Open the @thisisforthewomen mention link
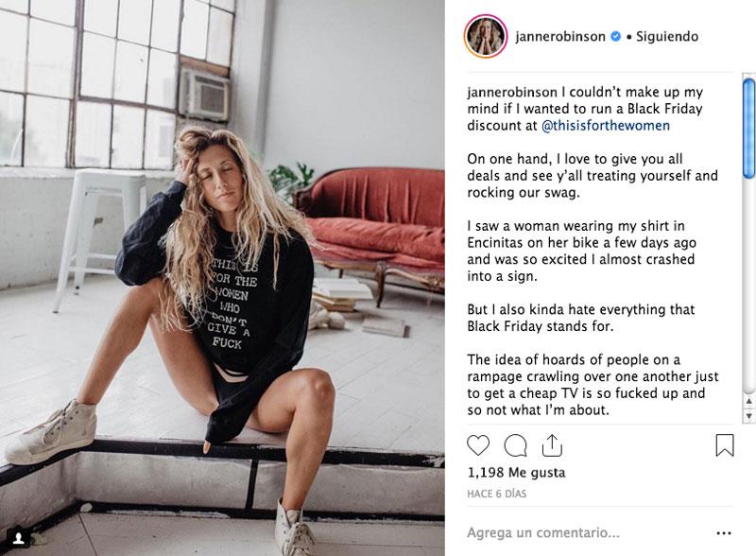756x556 pixels. pyautogui.click(x=606, y=126)
